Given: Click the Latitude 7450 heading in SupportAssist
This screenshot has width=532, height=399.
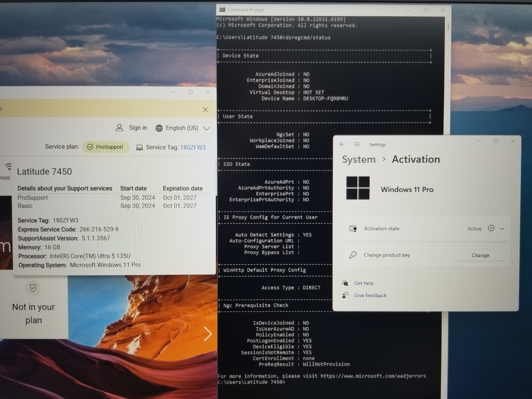Looking at the screenshot, I should [x=44, y=172].
